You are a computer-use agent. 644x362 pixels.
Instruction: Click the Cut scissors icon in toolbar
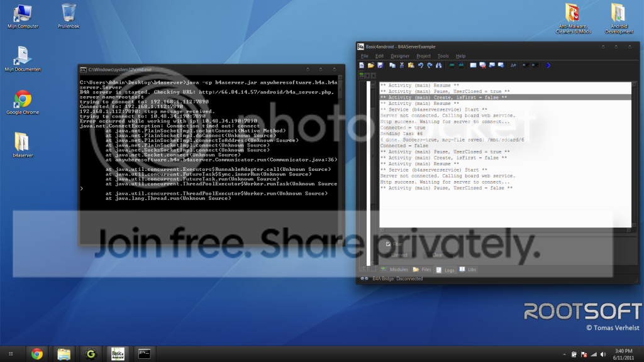(x=402, y=65)
